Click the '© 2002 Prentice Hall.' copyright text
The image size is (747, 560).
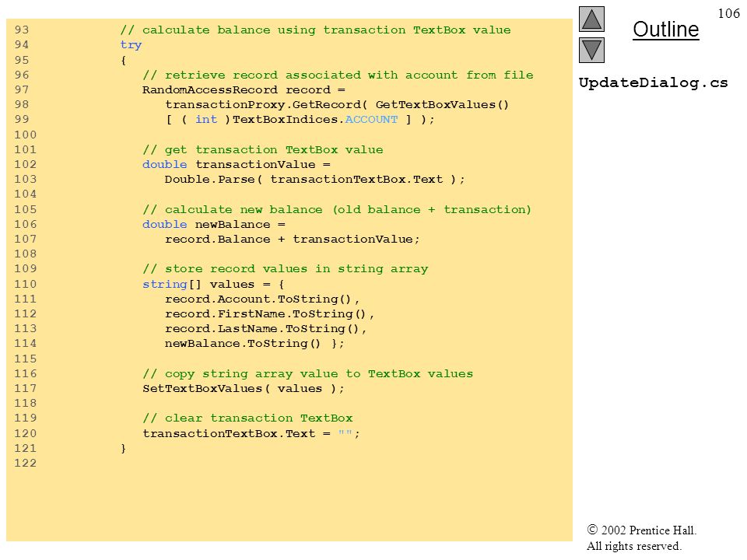(x=641, y=530)
